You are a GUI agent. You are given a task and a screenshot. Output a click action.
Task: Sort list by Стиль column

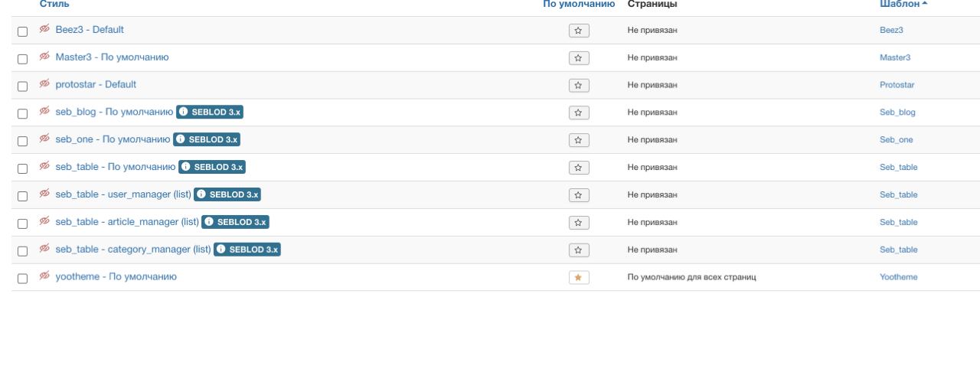tap(59, 5)
